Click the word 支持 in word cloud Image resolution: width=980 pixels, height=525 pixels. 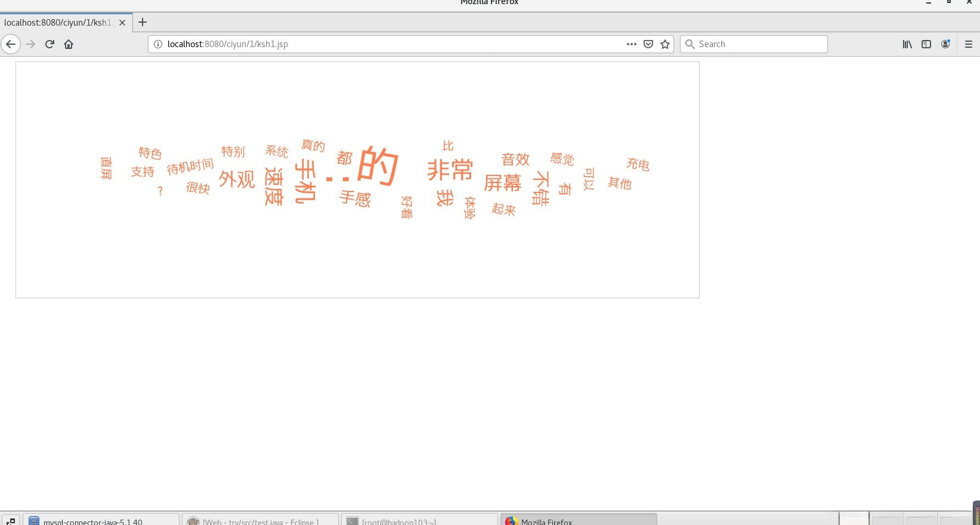[143, 172]
